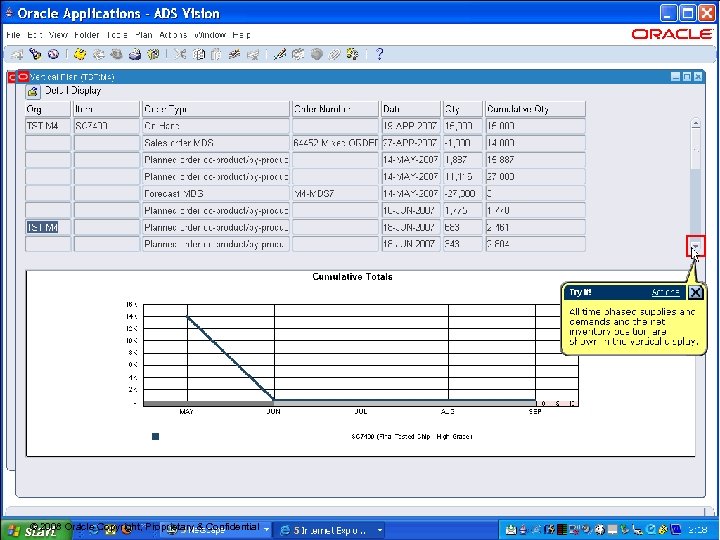Click the Order Number column header
The width and height of the screenshot is (720, 540).
[x=335, y=109]
